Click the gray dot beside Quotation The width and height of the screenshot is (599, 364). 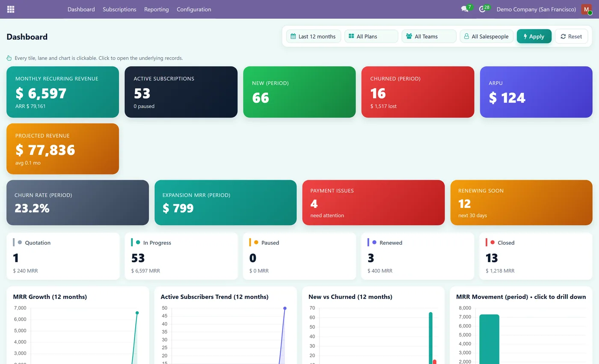20,243
